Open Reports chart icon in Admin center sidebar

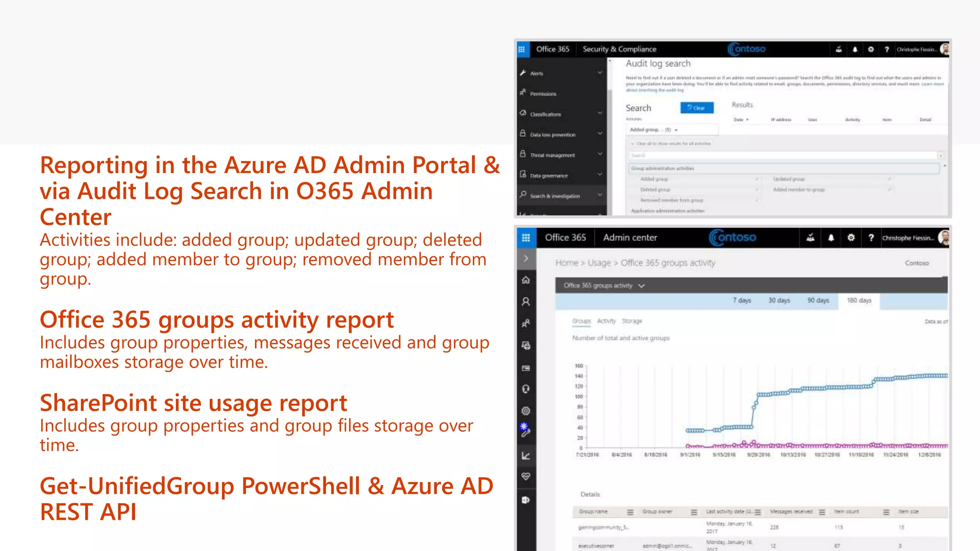tap(526, 455)
